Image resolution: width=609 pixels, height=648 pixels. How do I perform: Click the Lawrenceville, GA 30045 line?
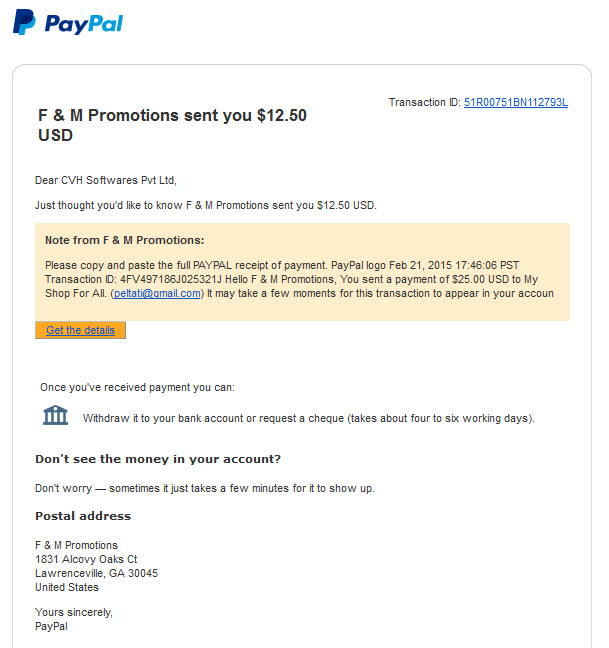(x=97, y=573)
